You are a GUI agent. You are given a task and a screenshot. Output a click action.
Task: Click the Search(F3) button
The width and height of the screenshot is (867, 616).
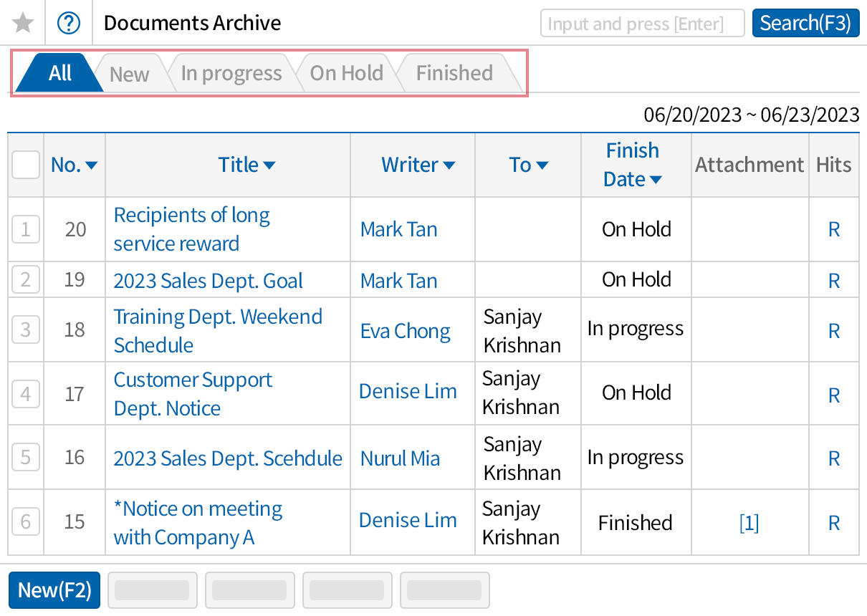[x=805, y=22]
